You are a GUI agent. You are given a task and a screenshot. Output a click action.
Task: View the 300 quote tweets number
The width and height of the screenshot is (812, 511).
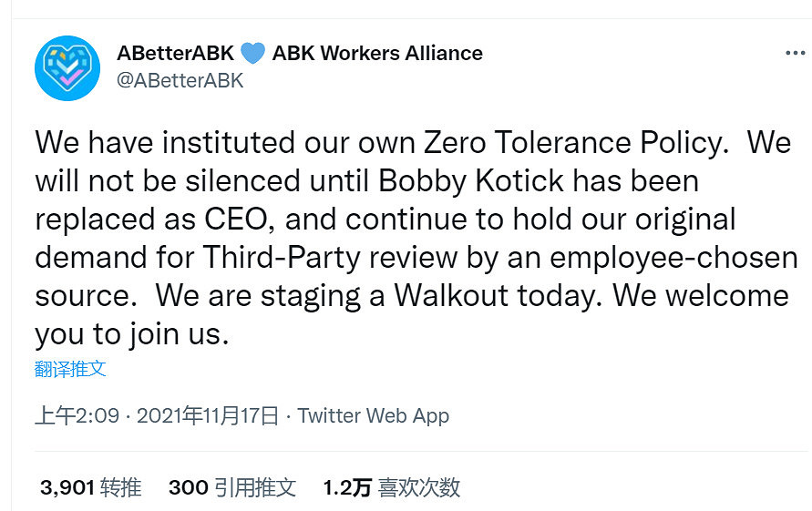[x=188, y=487]
